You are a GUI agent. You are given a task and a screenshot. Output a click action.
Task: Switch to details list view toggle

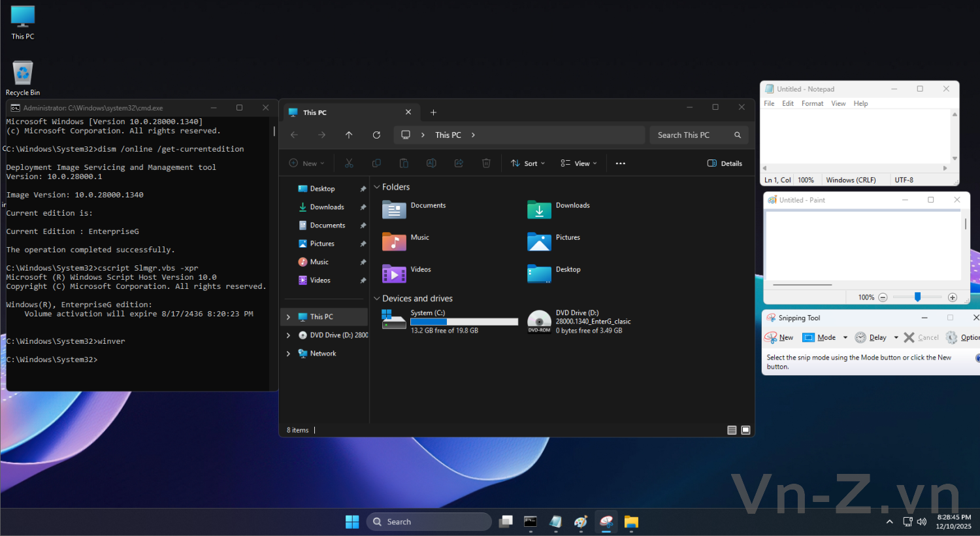732,430
